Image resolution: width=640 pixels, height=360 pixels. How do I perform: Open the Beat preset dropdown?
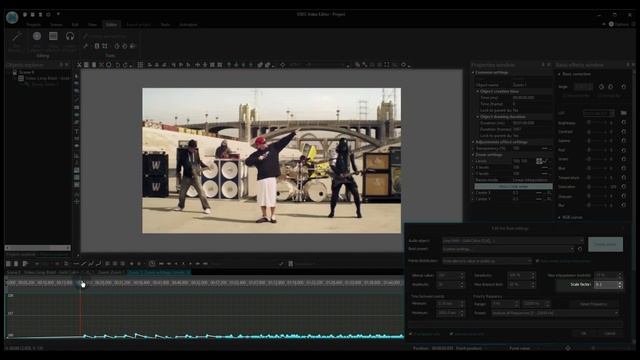pyautogui.click(x=508, y=249)
